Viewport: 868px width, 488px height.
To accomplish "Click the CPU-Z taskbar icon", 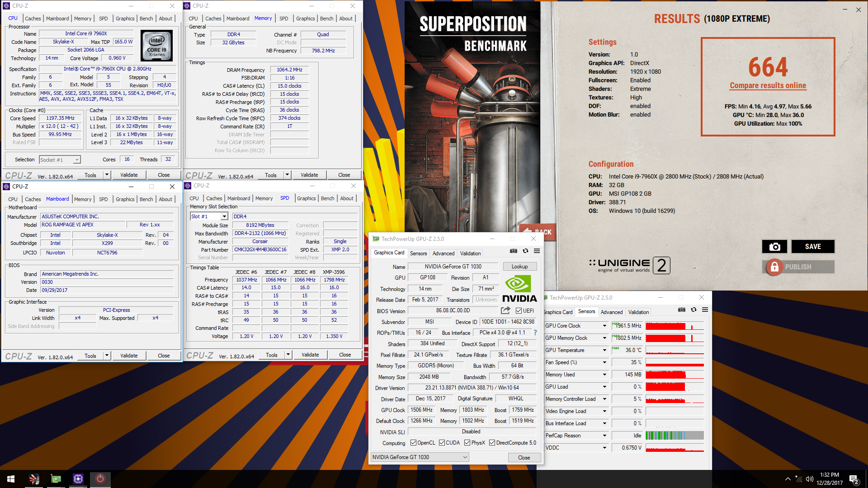I will pyautogui.click(x=78, y=479).
